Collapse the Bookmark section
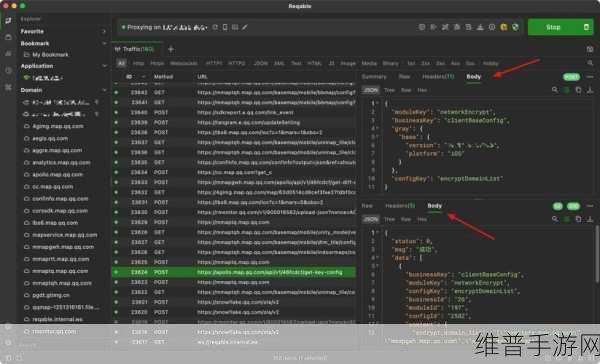 (x=103, y=44)
